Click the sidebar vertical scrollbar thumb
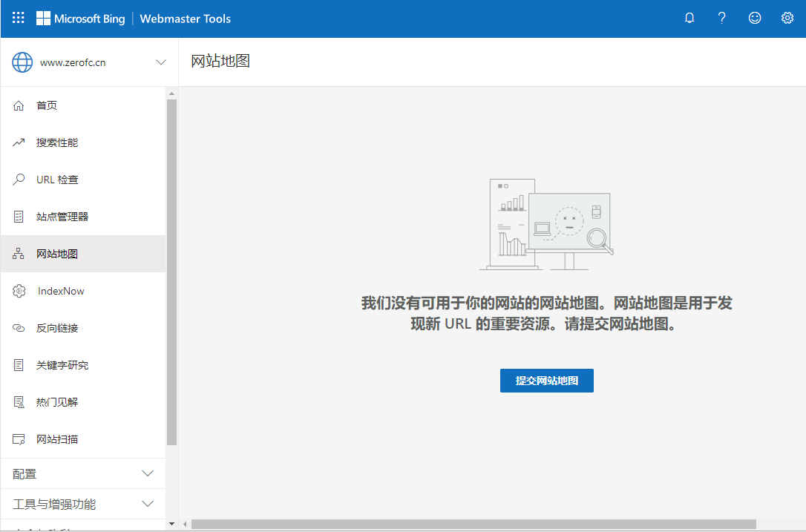The height and width of the screenshot is (532, 806). [171, 272]
